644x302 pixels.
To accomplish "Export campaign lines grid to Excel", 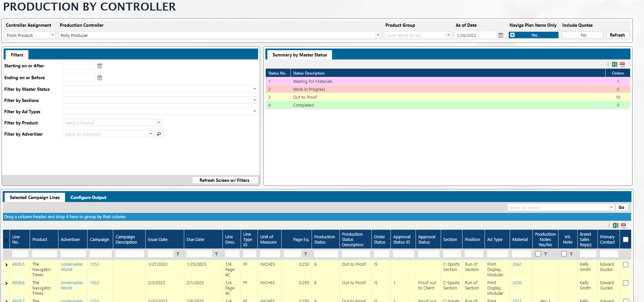I will pos(615,225).
